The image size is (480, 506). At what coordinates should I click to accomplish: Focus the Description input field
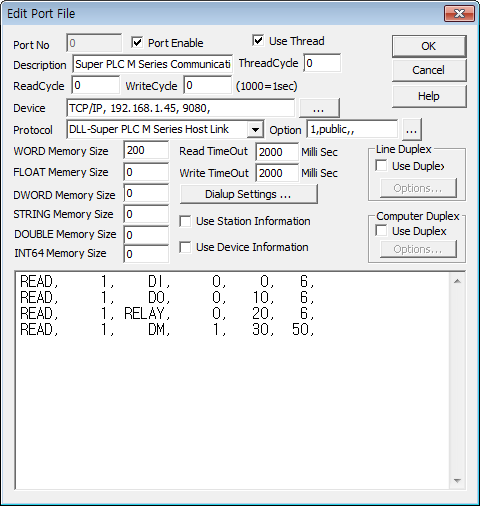click(152, 64)
